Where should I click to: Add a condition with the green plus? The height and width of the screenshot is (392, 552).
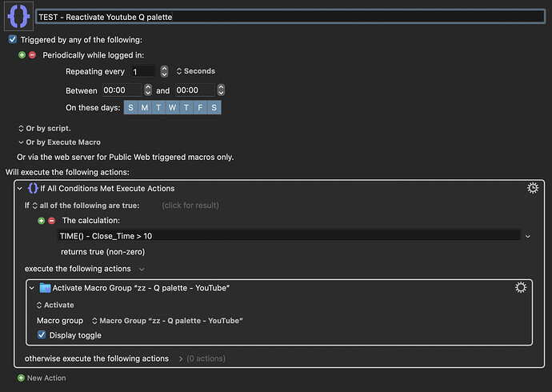tap(42, 220)
